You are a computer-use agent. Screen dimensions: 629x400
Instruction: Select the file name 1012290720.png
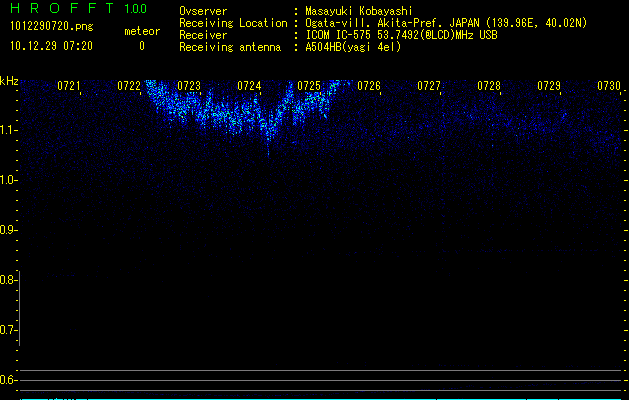pos(52,26)
